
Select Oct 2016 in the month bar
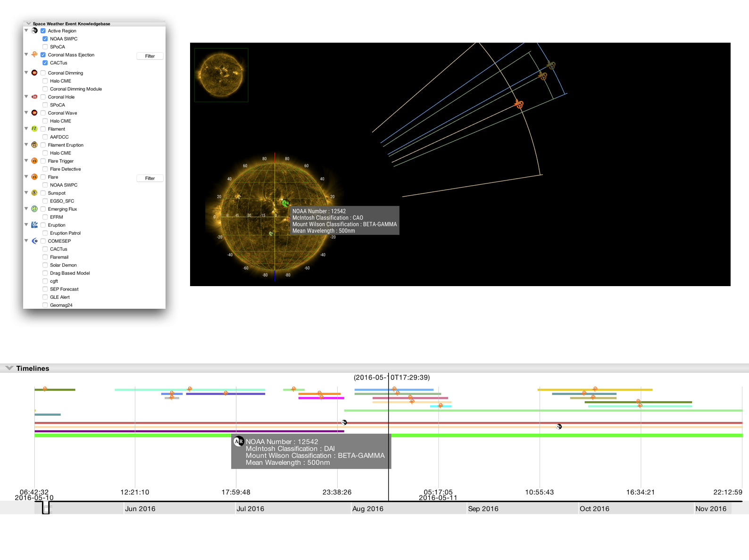[x=594, y=509]
